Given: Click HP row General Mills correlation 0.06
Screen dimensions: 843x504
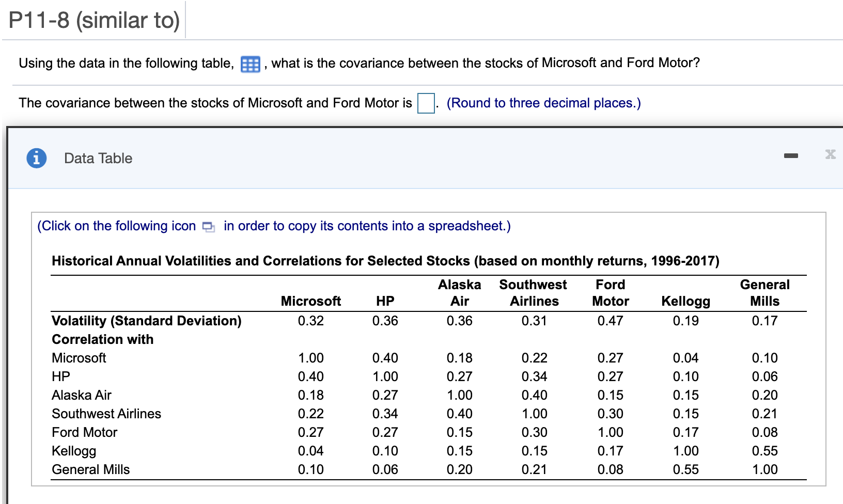Looking at the screenshot, I should tap(765, 376).
